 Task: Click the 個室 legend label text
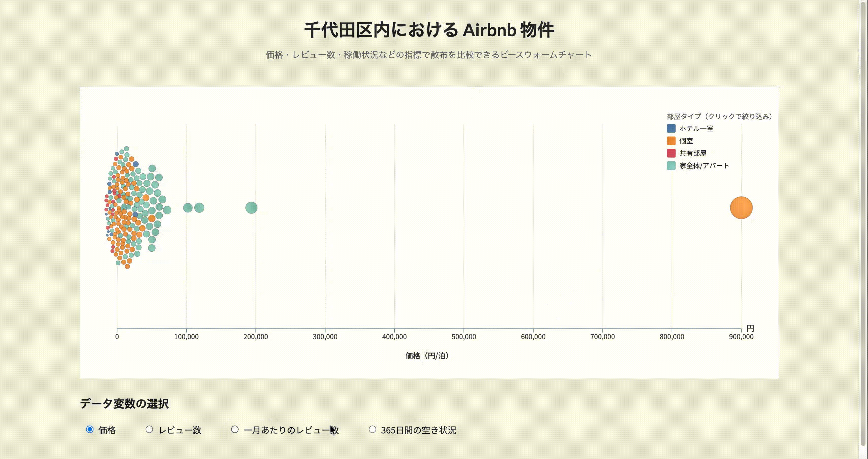[x=686, y=141]
